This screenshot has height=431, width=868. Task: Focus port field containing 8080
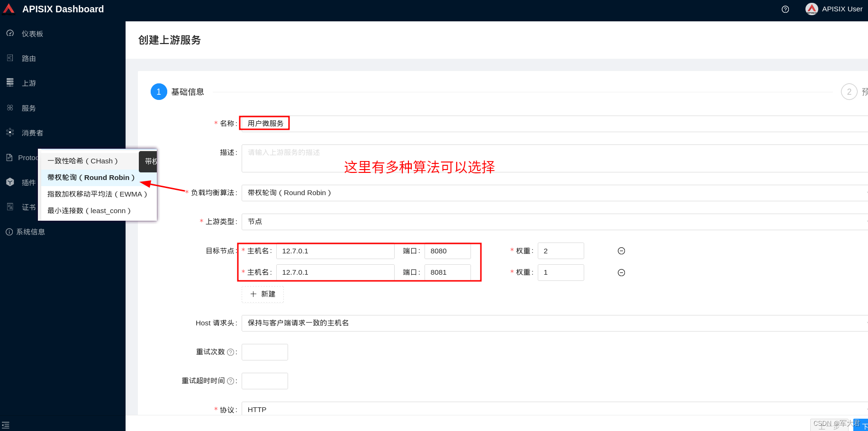[448, 251]
